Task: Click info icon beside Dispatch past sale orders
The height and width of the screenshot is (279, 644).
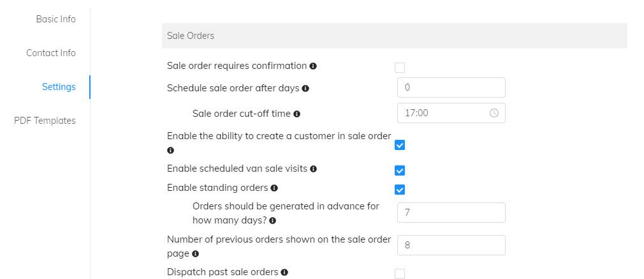Action: pos(284,273)
